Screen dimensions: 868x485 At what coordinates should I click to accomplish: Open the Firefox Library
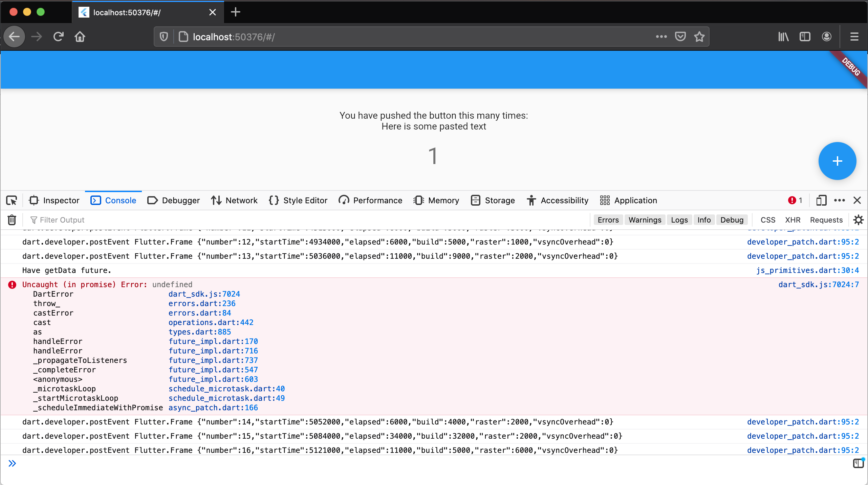783,37
